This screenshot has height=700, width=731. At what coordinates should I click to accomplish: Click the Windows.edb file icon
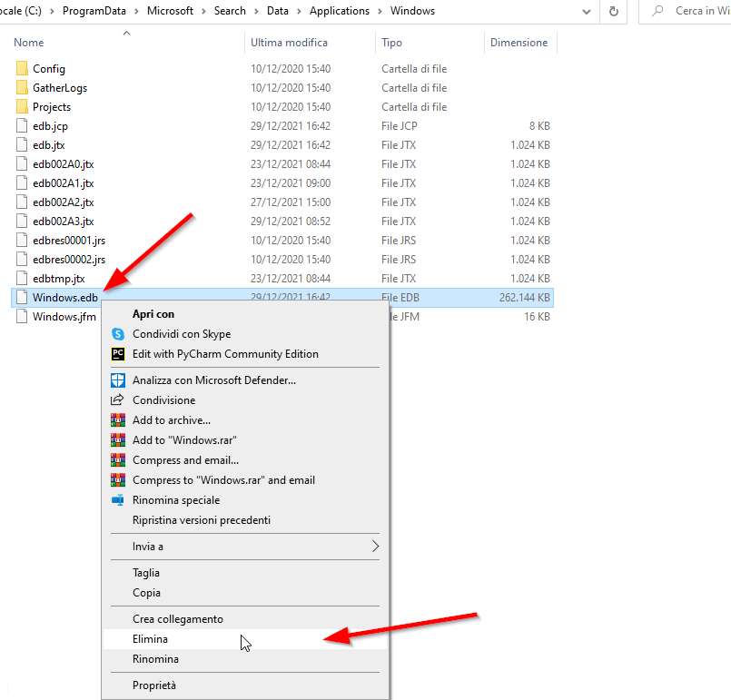click(x=22, y=297)
